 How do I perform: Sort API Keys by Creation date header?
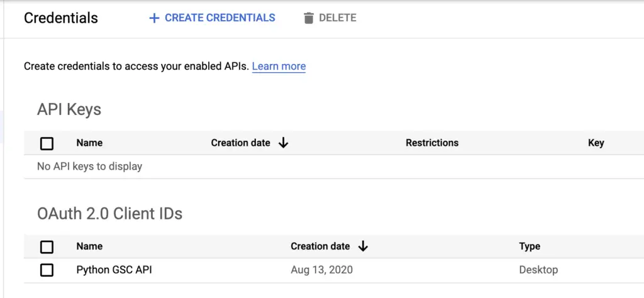click(x=241, y=143)
